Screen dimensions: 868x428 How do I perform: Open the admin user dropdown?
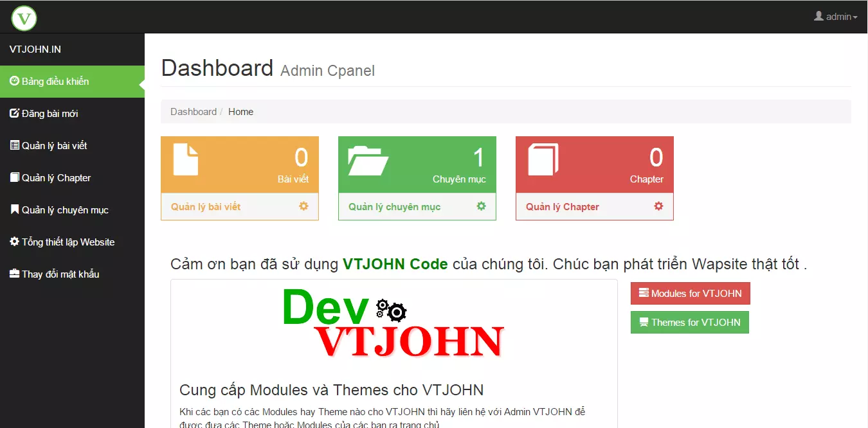tap(835, 17)
